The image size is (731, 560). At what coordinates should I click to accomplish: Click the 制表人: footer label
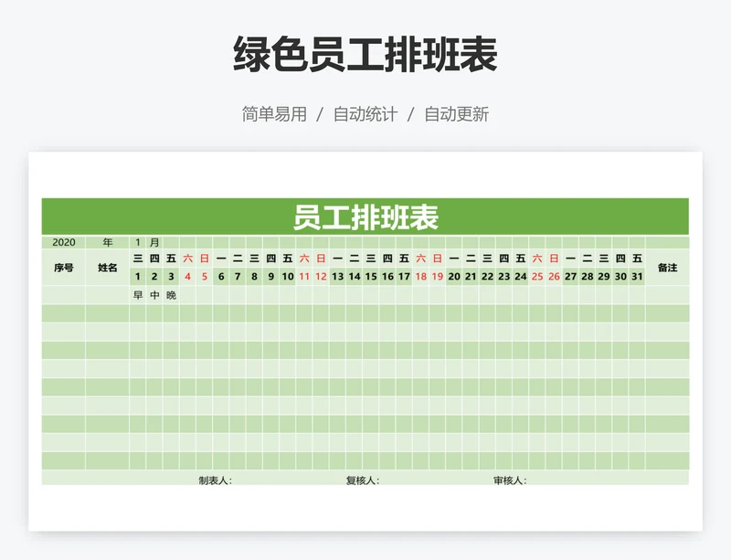click(x=216, y=481)
